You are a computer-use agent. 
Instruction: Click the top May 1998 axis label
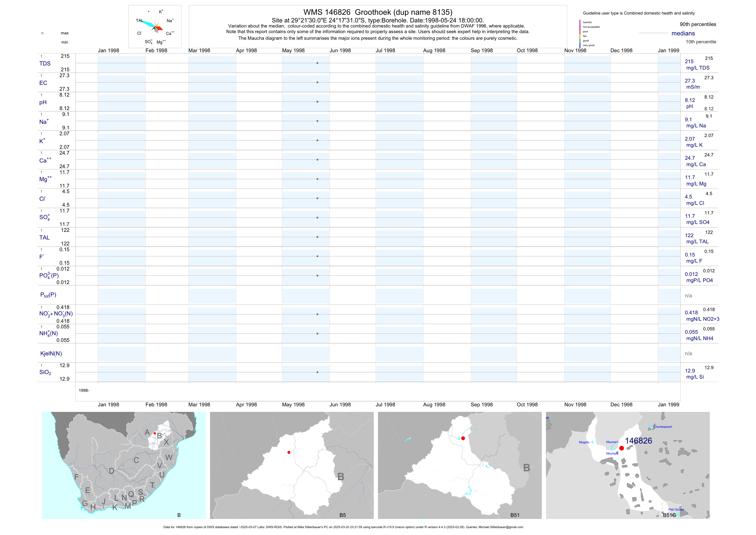pyautogui.click(x=293, y=50)
